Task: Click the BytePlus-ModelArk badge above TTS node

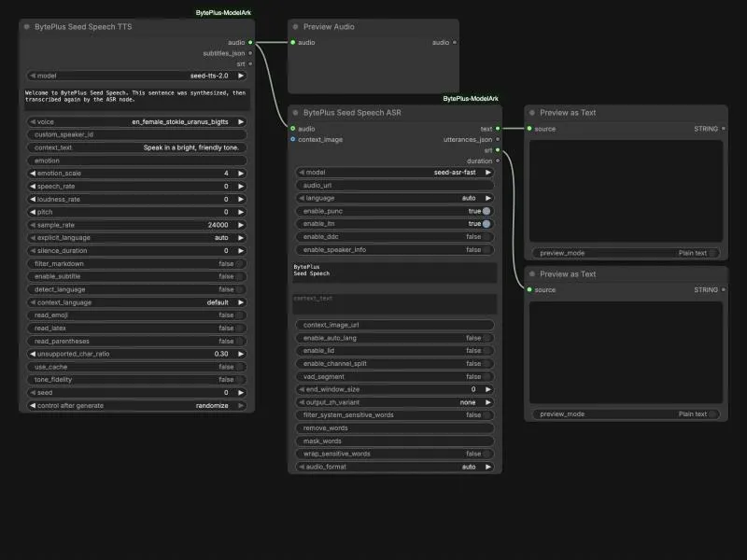Action: click(223, 12)
